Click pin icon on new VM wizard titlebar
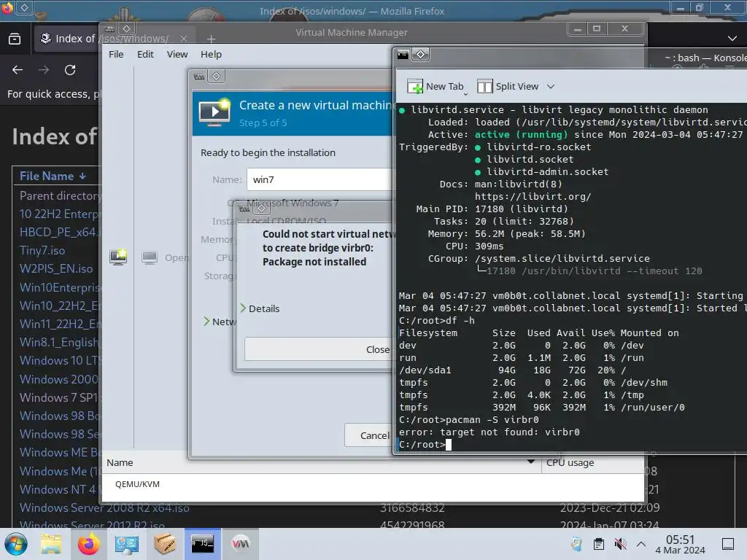Image resolution: width=747 pixels, height=560 pixels. 216,76
